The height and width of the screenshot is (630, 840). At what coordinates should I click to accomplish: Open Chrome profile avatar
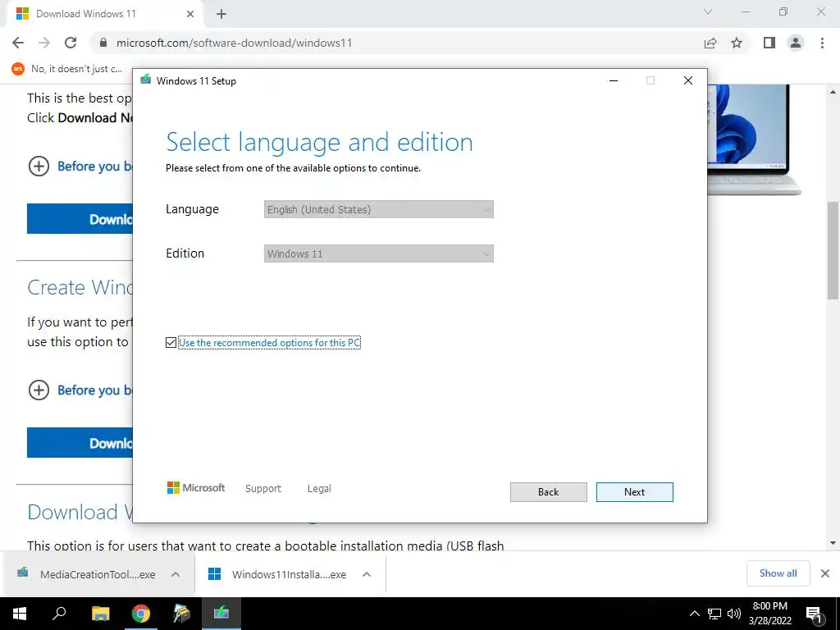796,43
